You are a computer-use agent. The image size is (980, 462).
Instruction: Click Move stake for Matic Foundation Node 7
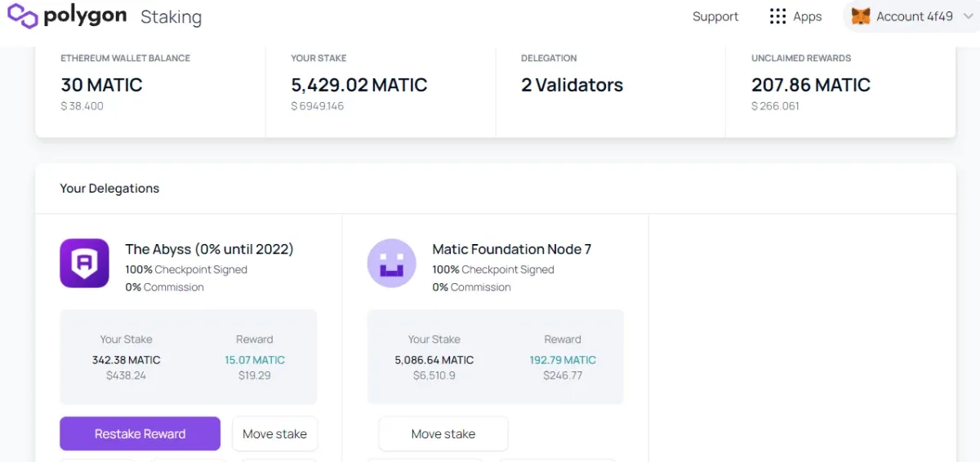pyautogui.click(x=443, y=433)
